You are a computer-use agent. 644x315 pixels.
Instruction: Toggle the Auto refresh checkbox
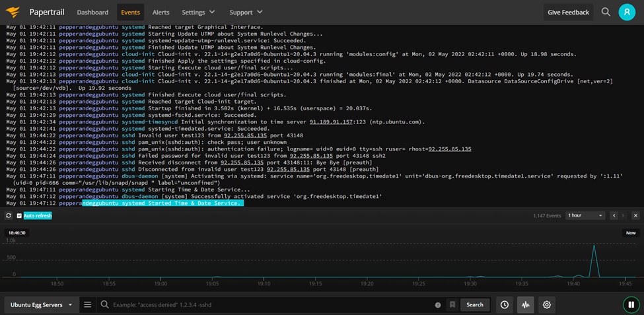(19, 215)
